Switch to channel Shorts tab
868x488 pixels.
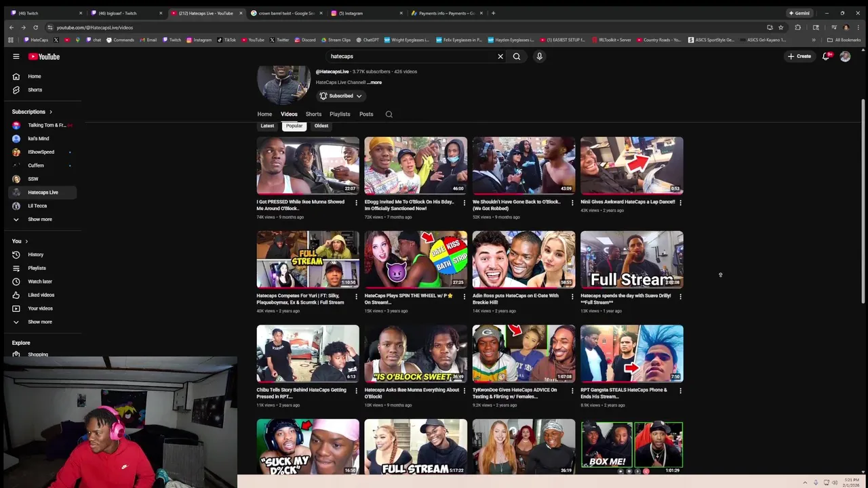pos(313,115)
